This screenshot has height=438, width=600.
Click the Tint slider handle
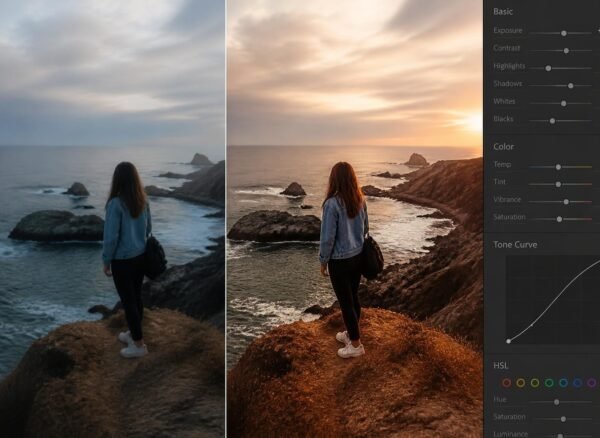[x=558, y=184]
